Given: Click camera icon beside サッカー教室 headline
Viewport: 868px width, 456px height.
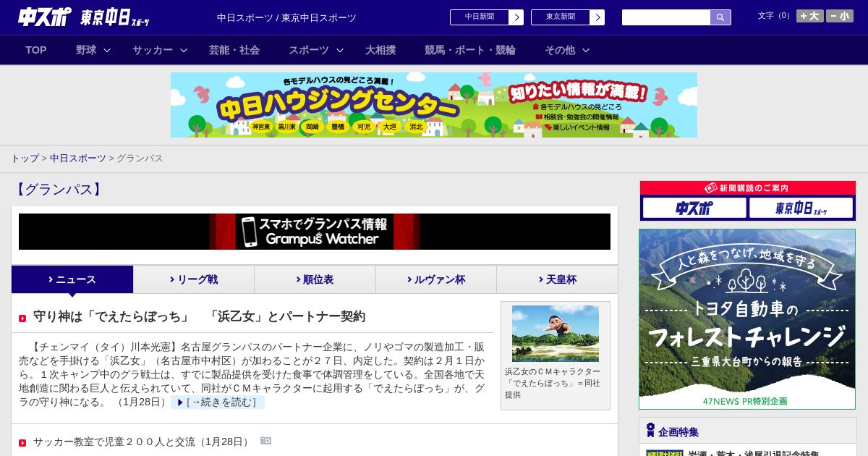Looking at the screenshot, I should pos(265,441).
